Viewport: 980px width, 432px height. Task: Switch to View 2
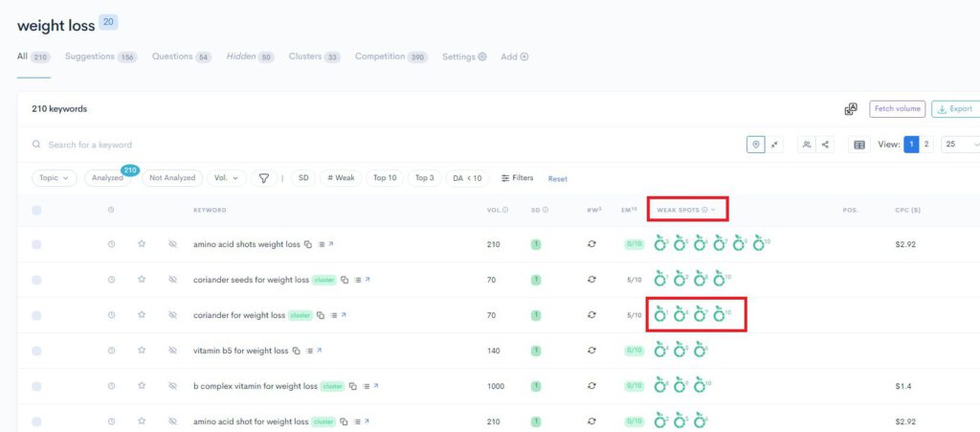pos(926,145)
